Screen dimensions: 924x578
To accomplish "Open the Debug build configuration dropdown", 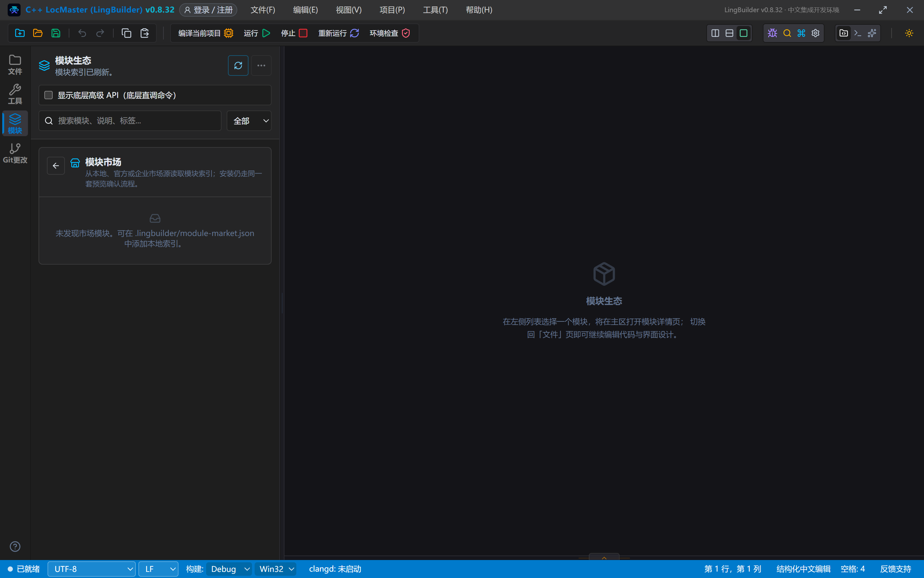I will click(x=229, y=569).
